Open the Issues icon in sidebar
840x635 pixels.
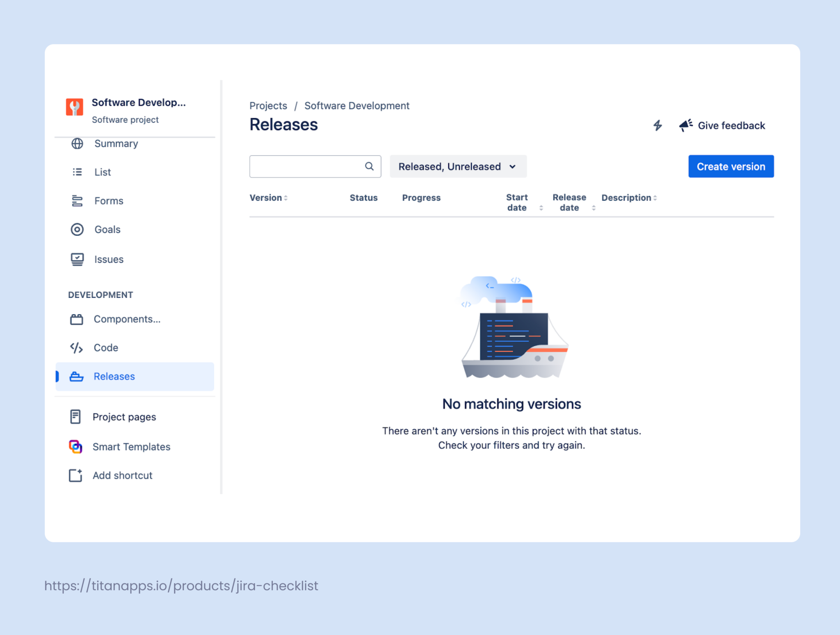pos(77,259)
